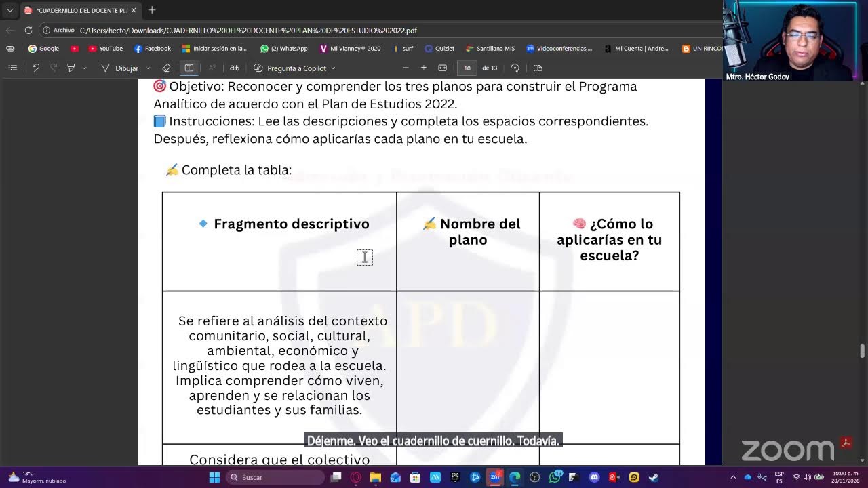Open Santillana MIS bookmark
This screenshot has width=868, height=488.
click(490, 49)
